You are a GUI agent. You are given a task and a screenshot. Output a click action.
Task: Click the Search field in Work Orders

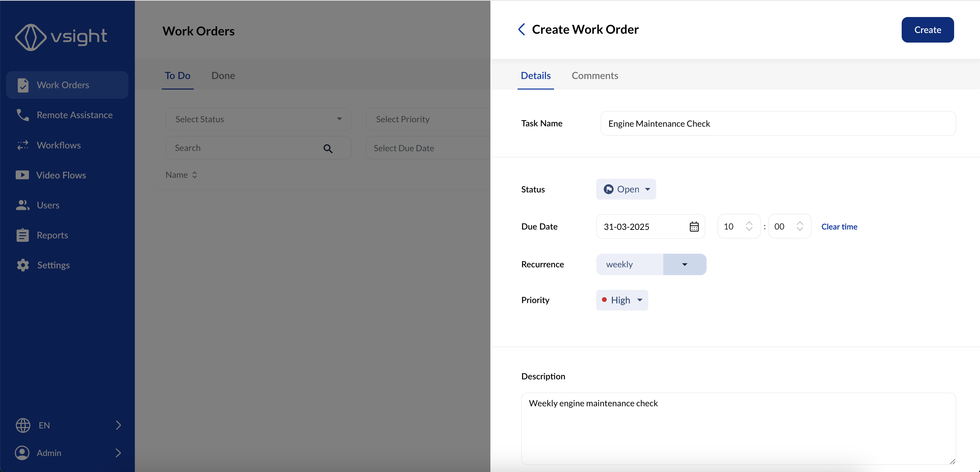258,148
